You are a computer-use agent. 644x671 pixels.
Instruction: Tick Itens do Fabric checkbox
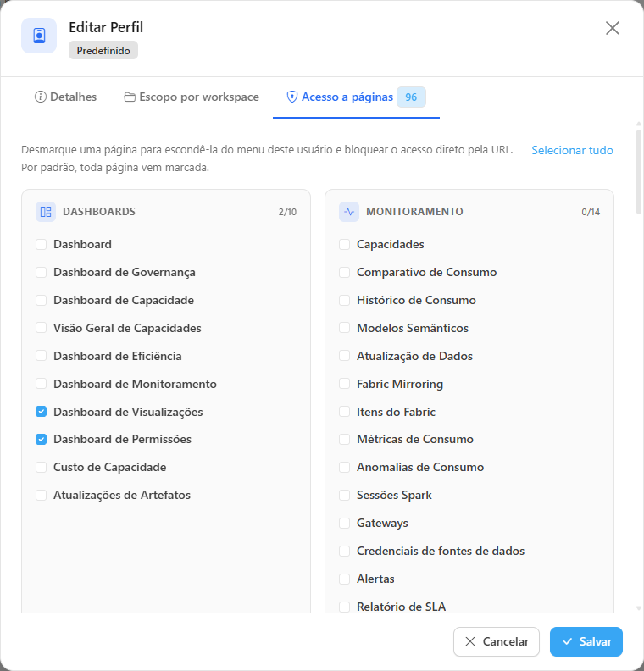345,412
